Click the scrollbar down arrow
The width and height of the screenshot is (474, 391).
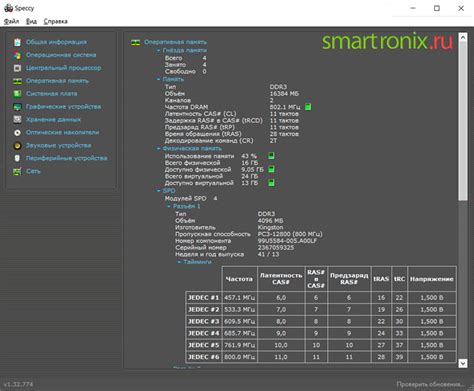tap(463, 363)
